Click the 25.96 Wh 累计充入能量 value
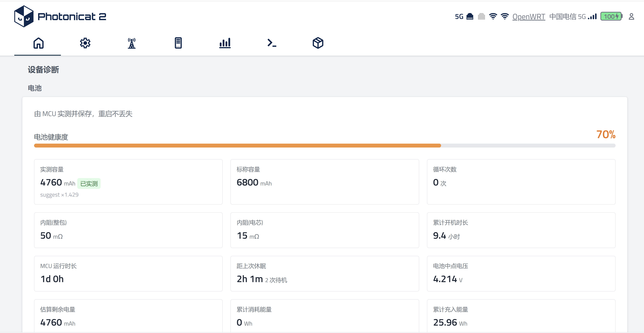Image resolution: width=644 pixels, height=333 pixels. [450, 322]
